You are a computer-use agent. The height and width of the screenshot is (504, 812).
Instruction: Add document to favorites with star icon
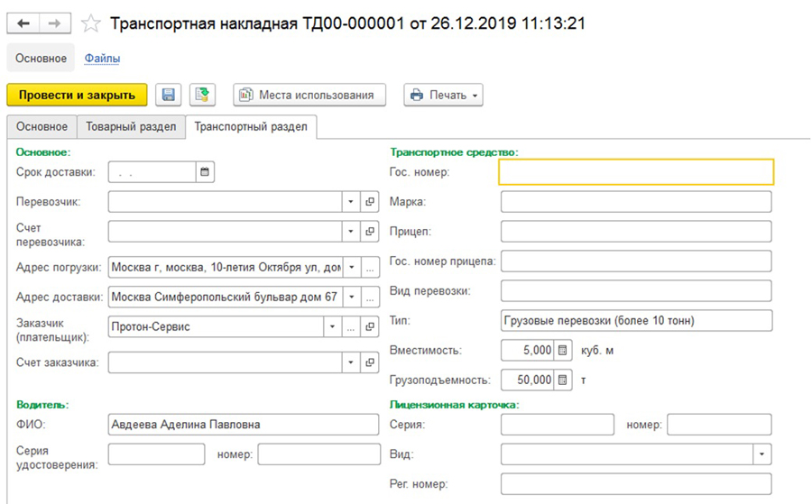click(x=90, y=24)
